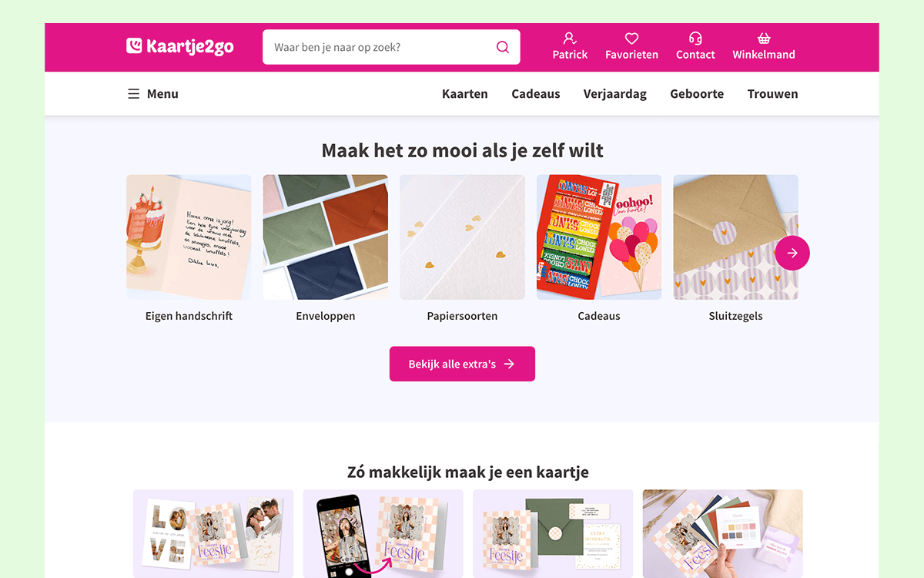
Task: Click the Bekijk alle extra's button
Action: pyautogui.click(x=462, y=364)
